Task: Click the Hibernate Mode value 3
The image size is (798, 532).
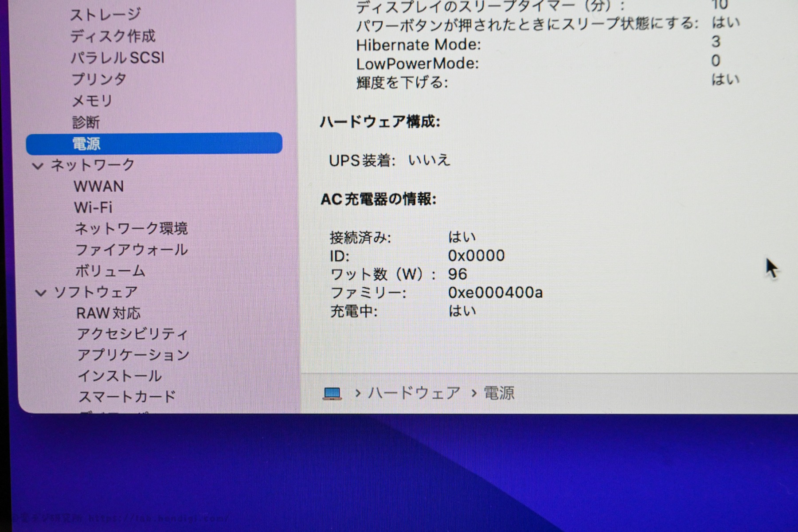Action: tap(716, 42)
